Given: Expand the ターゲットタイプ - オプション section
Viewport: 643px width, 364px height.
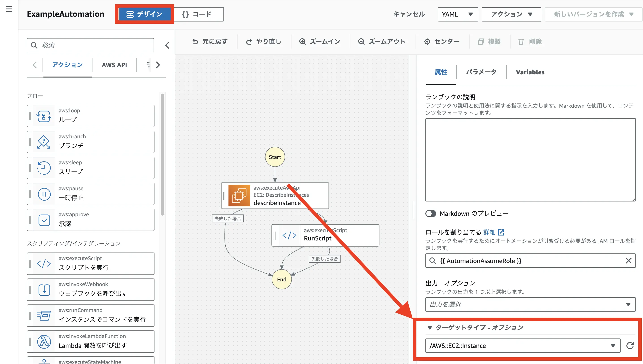Looking at the screenshot, I should 431,327.
